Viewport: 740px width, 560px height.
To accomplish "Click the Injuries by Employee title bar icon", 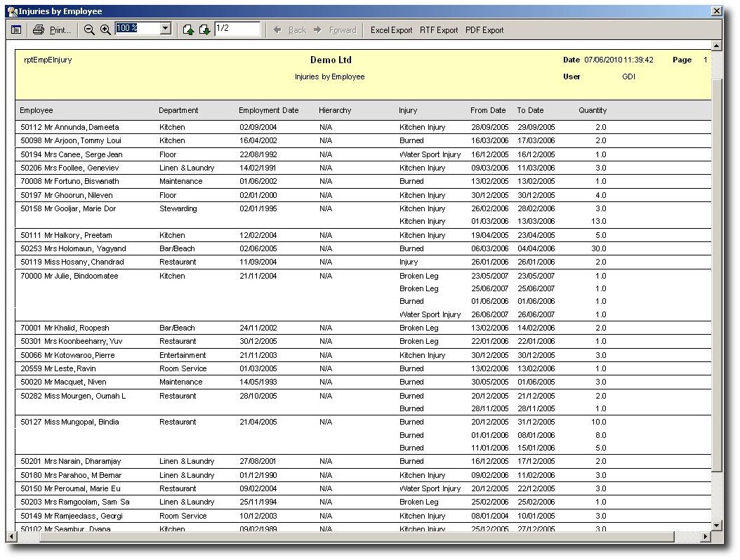I will coord(12,11).
